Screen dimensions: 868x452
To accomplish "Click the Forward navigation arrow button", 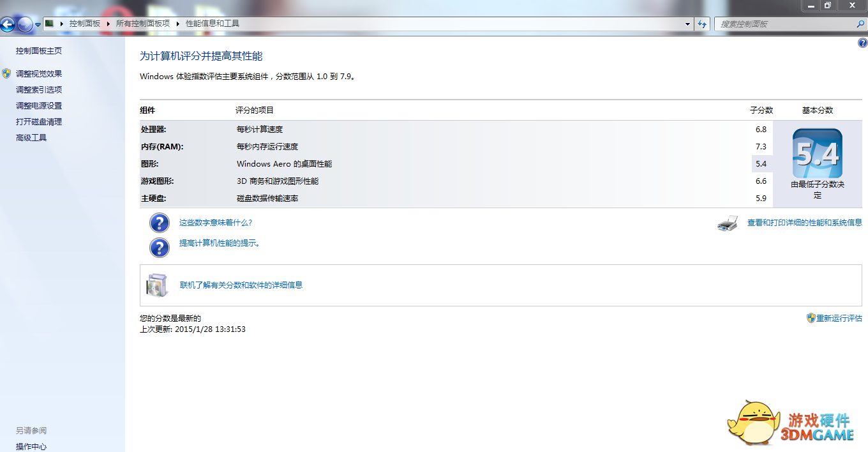I will [x=25, y=25].
